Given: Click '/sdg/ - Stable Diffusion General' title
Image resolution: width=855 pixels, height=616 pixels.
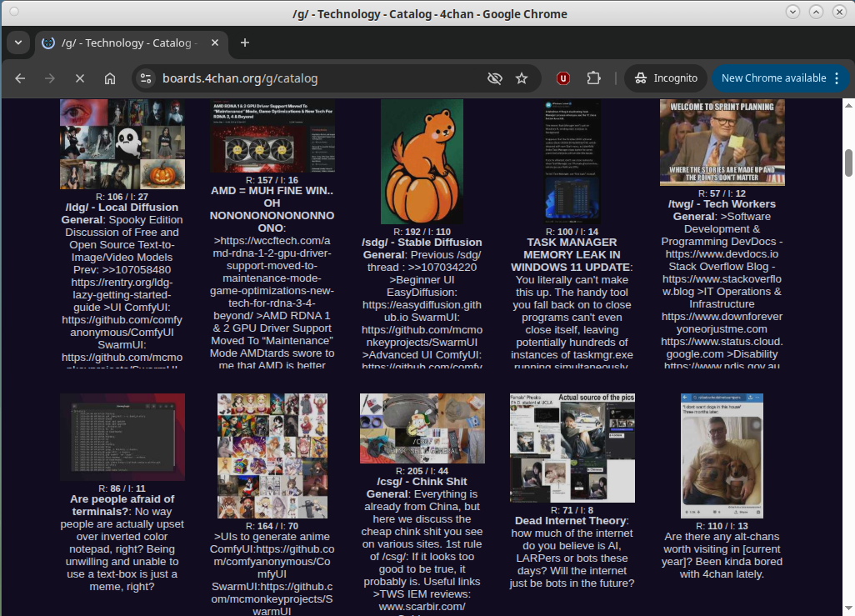Looking at the screenshot, I should (x=422, y=248).
